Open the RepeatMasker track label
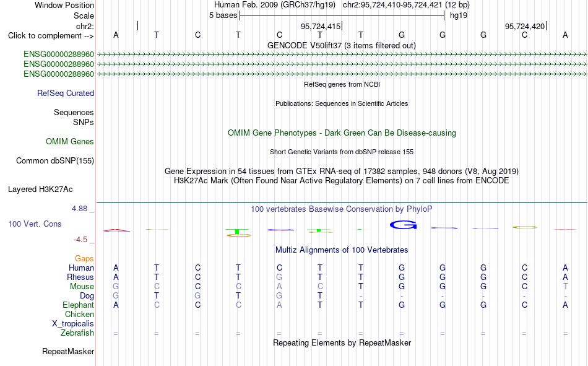This screenshot has width=588, height=366. (x=68, y=351)
